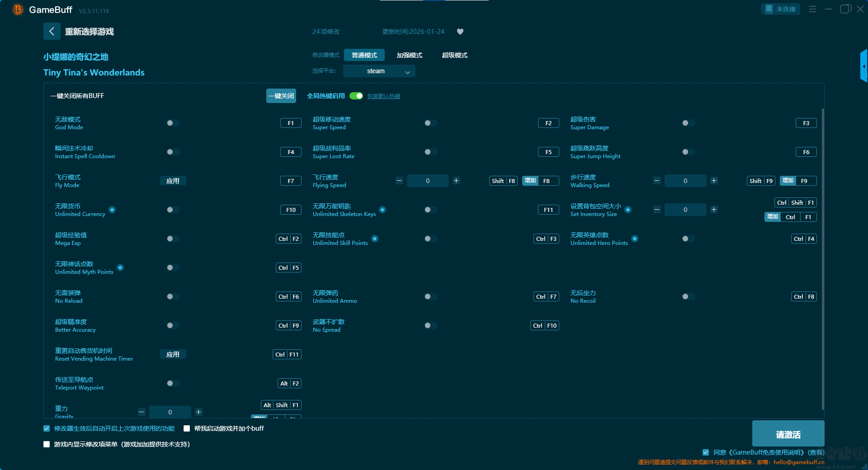Expand the blue side panel arrow tab
This screenshot has width=868, height=470.
[x=864, y=66]
